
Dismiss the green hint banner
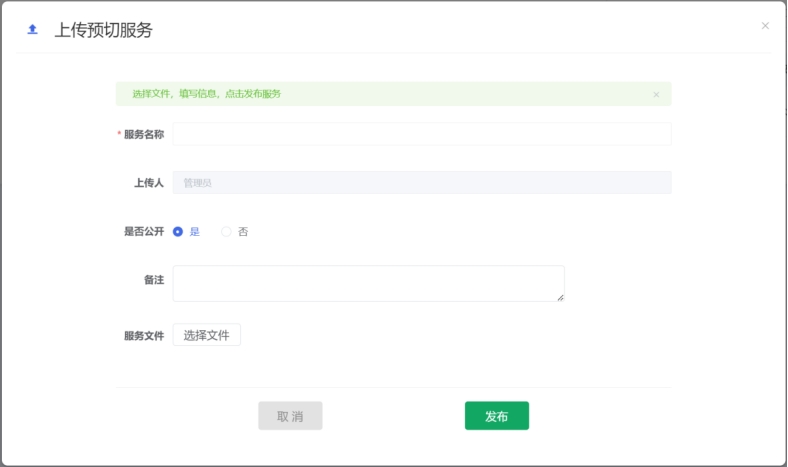pos(656,95)
